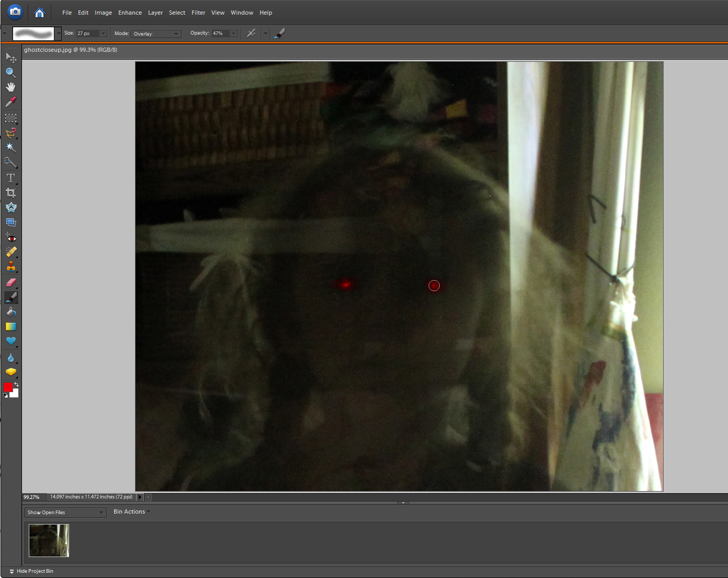Swap foreground and background colors

click(16, 383)
